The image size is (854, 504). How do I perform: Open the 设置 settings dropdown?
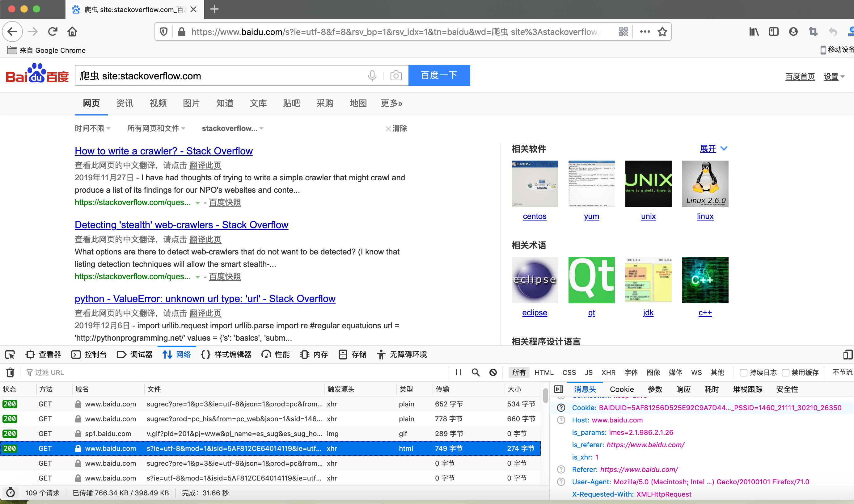(x=834, y=76)
